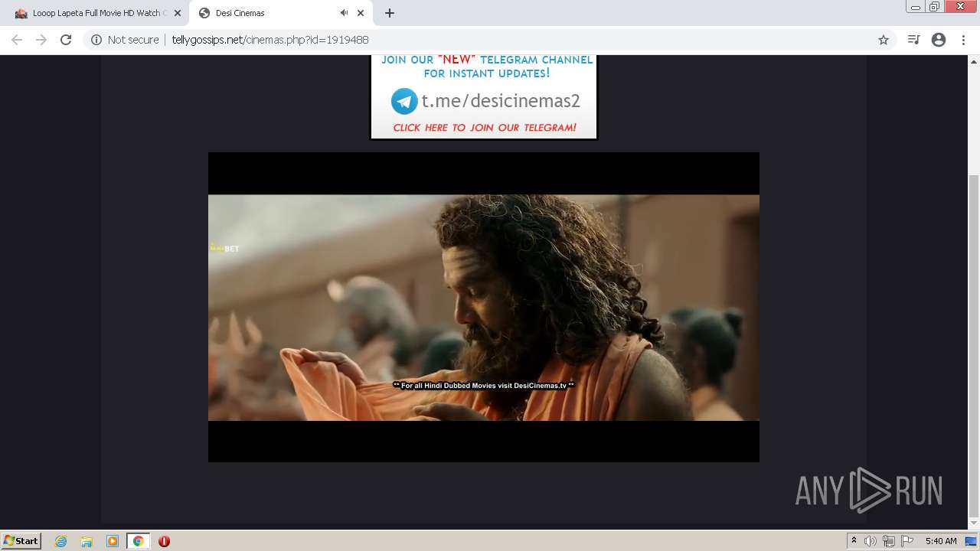Close the Looop Lapeta tab
980x551 pixels.
point(178,13)
